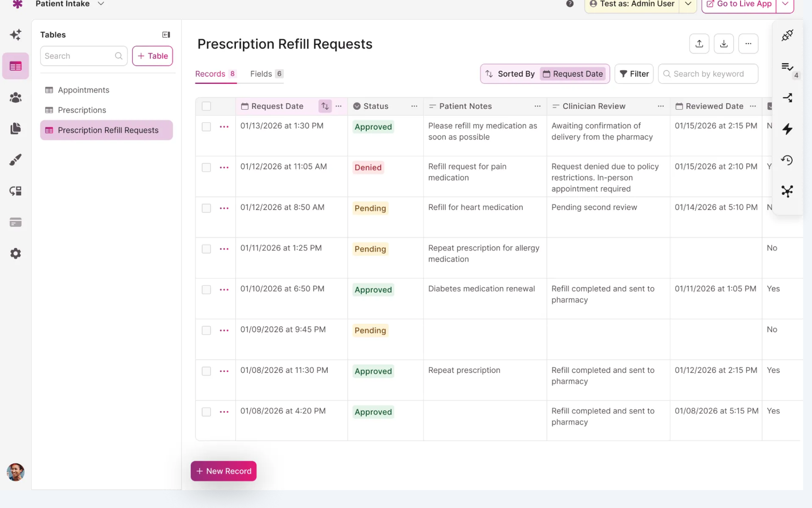Open the AI sparkle assistant icon
This screenshot has height=508, width=812.
tap(15, 35)
